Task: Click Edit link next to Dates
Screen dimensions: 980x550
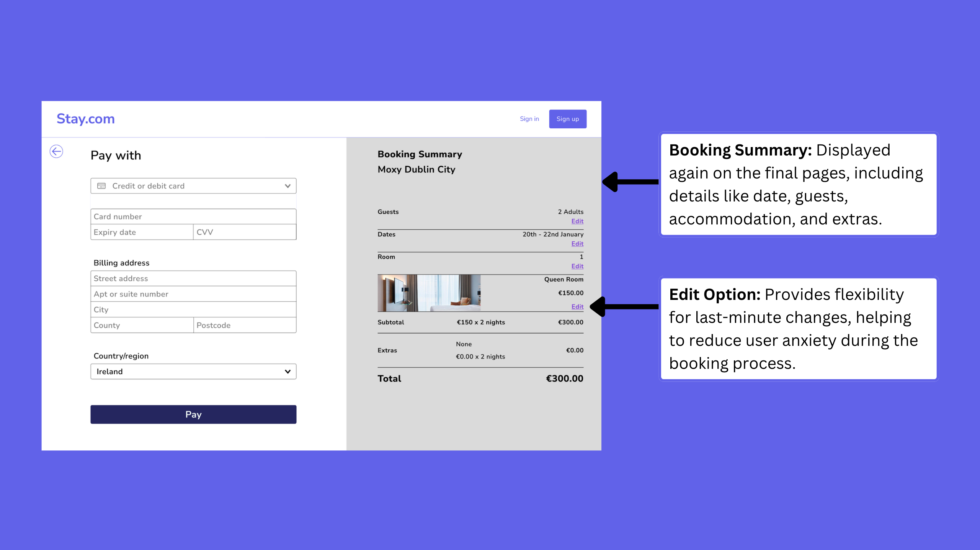Action: click(578, 243)
